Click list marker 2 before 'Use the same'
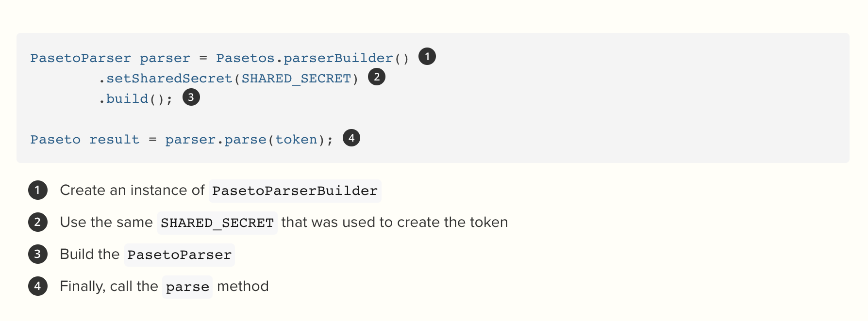 [x=38, y=222]
